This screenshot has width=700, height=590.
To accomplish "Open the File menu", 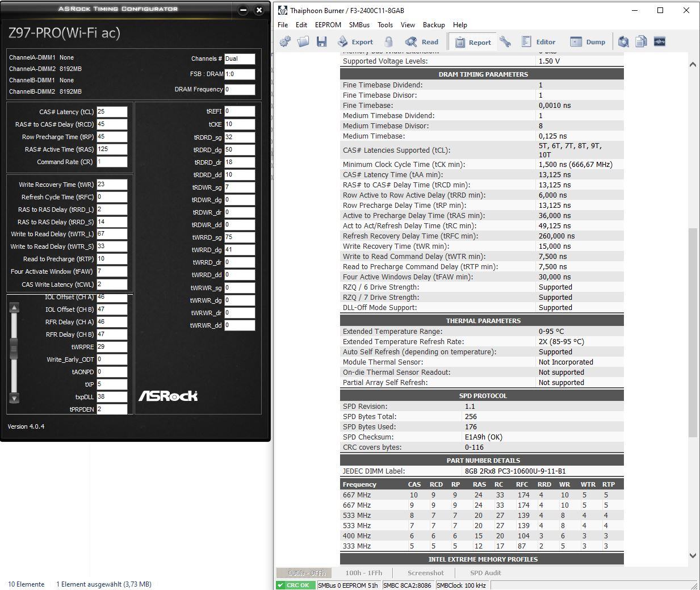I will [283, 25].
